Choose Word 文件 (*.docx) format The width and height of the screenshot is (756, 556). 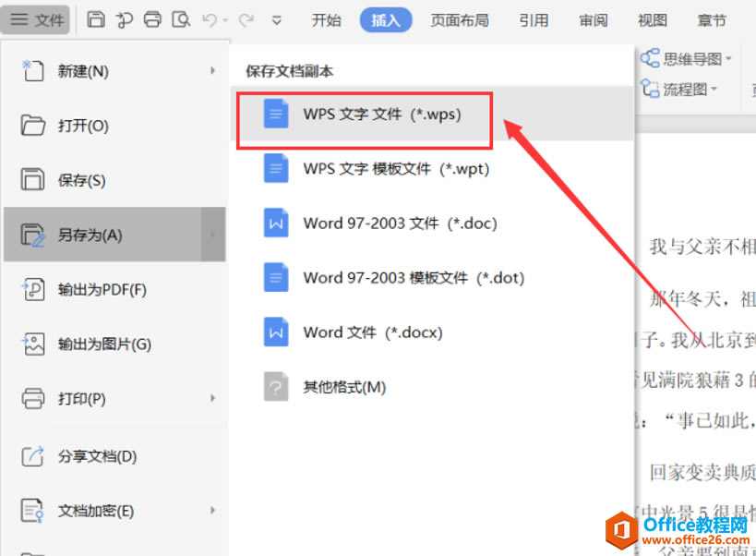433,332
